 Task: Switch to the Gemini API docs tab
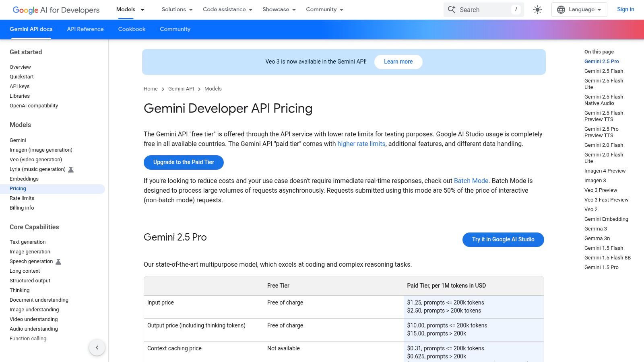click(x=31, y=29)
